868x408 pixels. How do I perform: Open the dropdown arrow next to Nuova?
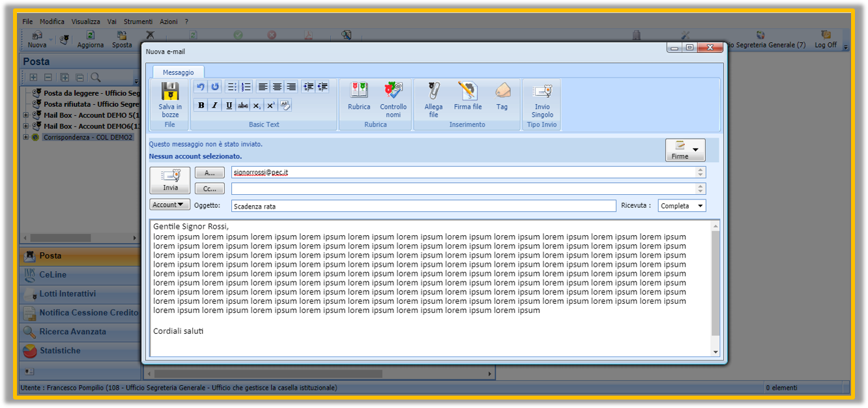[51, 40]
